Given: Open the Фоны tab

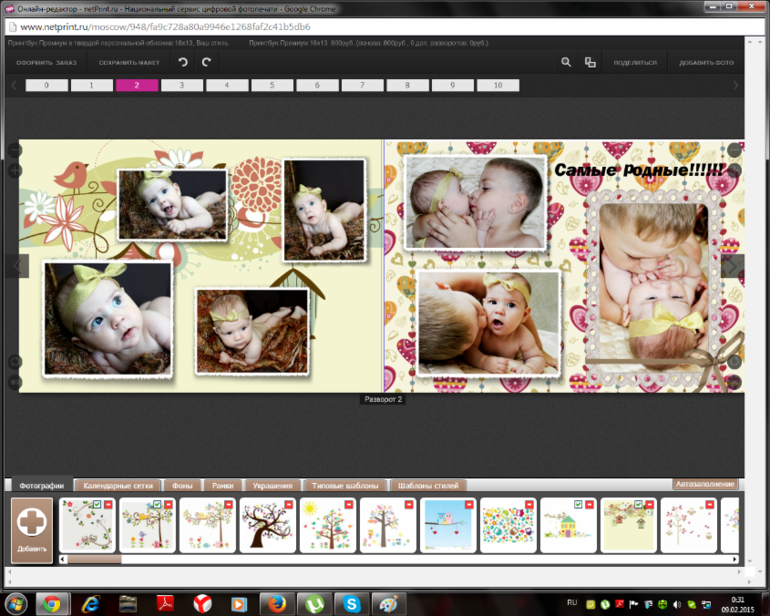Looking at the screenshot, I should coord(182,485).
